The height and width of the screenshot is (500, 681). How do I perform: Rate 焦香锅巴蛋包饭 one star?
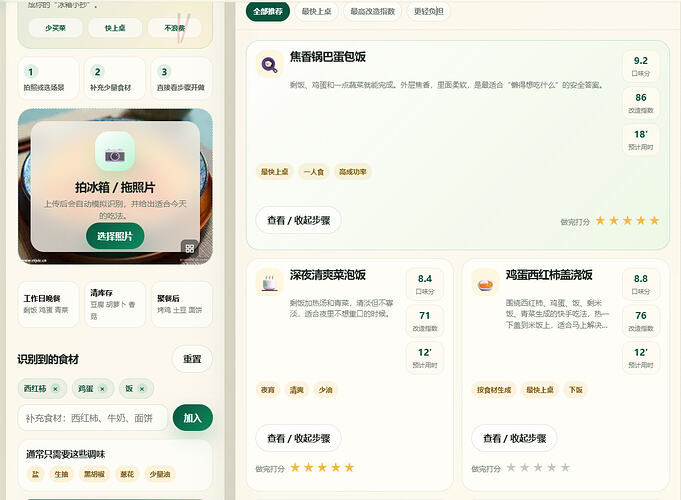pos(600,221)
